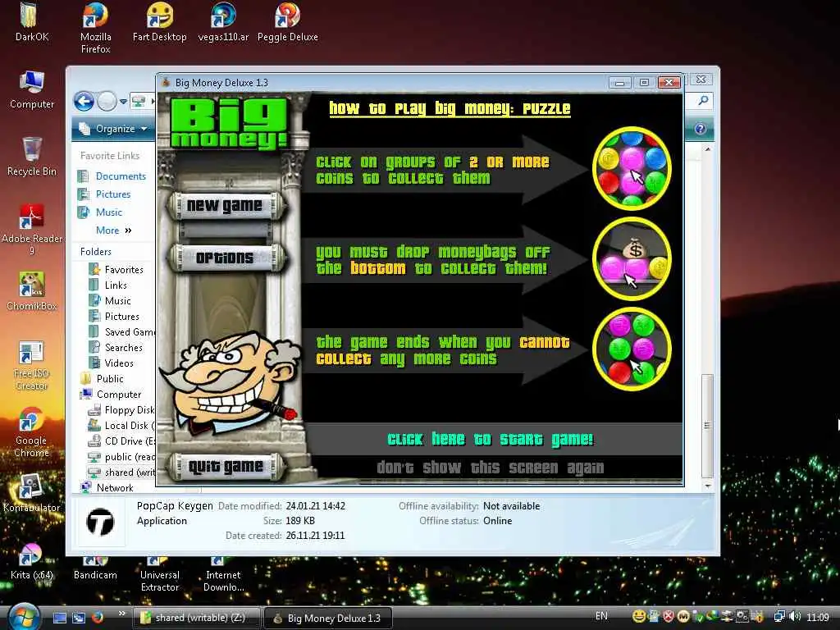Choose don't show this screen again
Viewport: 840px width, 630px height.
(x=491, y=468)
